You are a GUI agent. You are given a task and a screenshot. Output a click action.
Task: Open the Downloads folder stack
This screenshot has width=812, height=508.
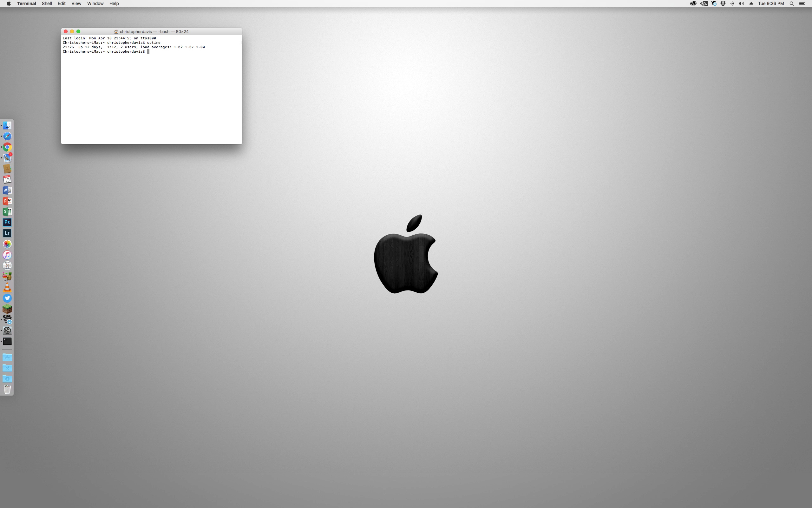[x=7, y=379]
